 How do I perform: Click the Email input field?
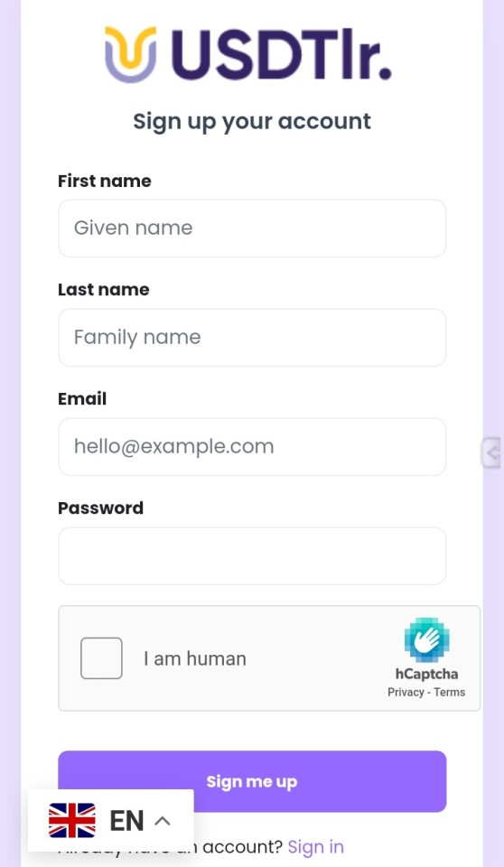[252, 447]
